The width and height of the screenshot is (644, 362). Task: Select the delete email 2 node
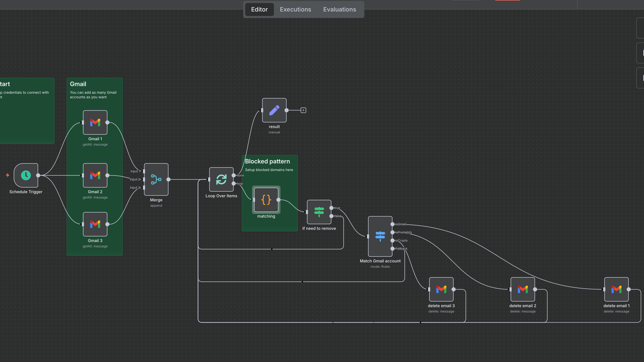[x=523, y=289]
